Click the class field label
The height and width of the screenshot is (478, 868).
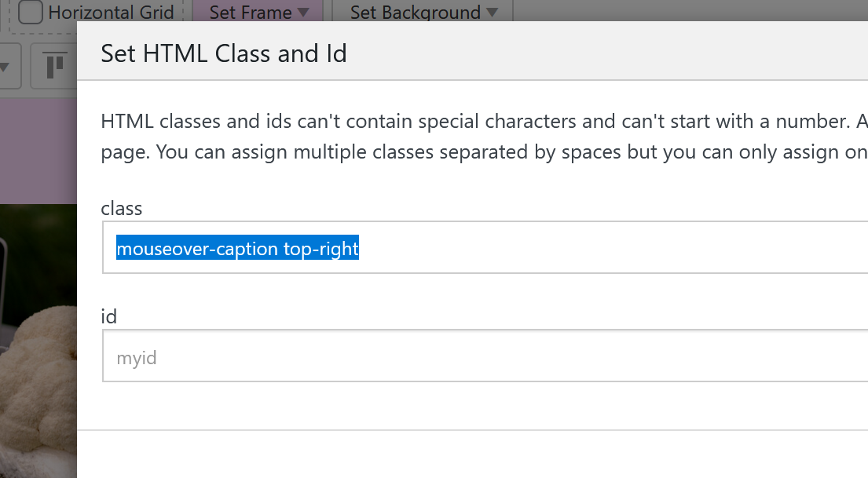point(122,208)
